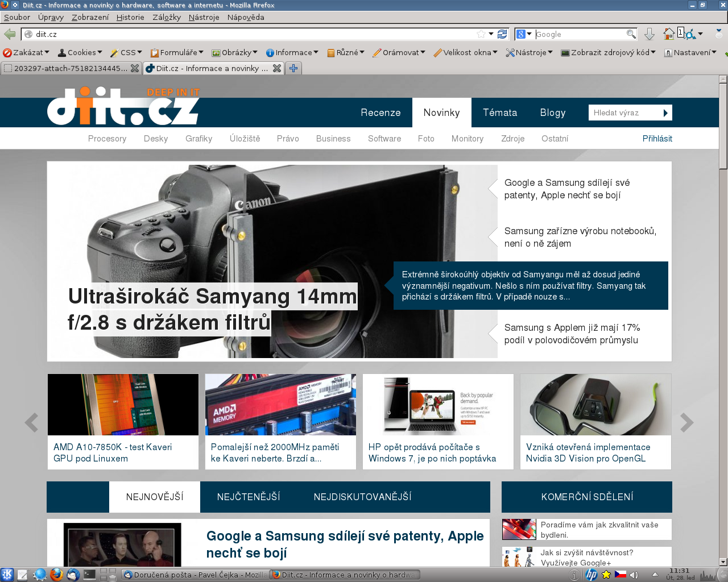This screenshot has height=582, width=728.
Task: Open the Cookies dropdown menu
Action: 80,52
